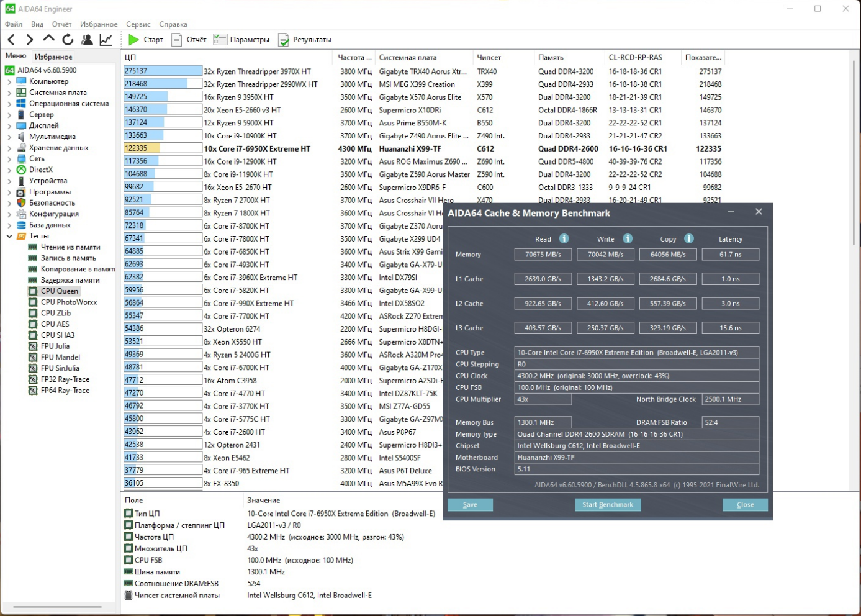
Task: Expand the Сервер tree node
Action: [9, 115]
